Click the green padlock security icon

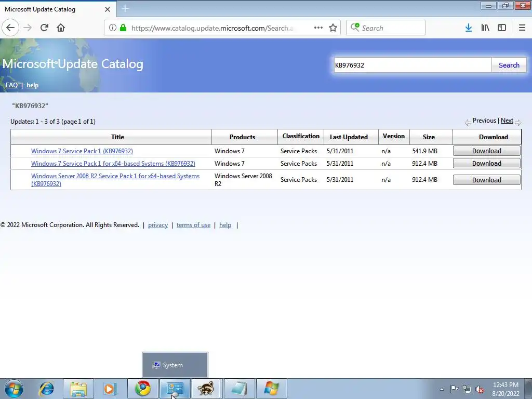pyautogui.click(x=123, y=28)
